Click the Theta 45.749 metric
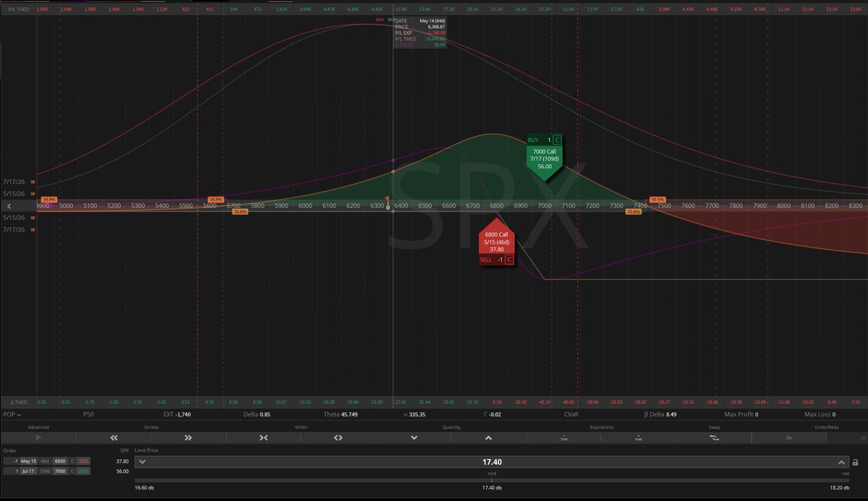This screenshot has height=501, width=868. click(x=341, y=415)
